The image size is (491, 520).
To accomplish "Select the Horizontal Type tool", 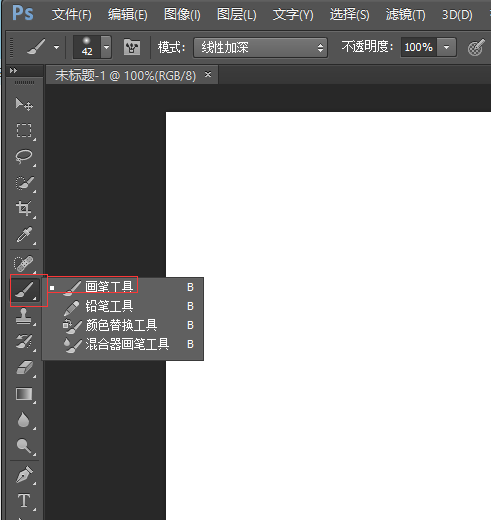I will click(x=24, y=501).
